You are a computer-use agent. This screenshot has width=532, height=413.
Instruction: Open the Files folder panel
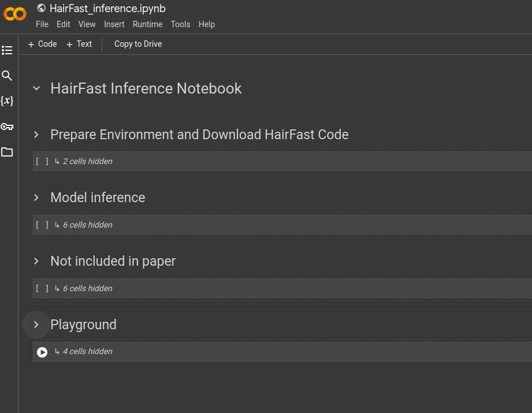point(7,152)
